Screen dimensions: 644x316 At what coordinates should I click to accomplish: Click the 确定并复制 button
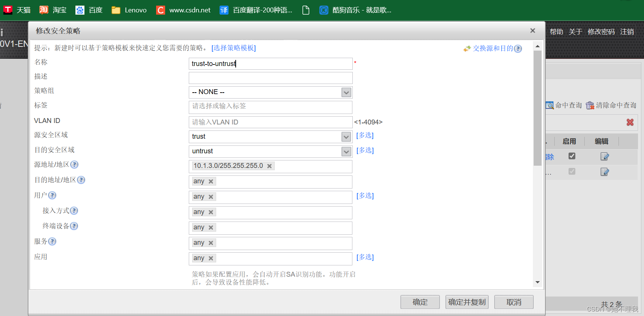[467, 302]
